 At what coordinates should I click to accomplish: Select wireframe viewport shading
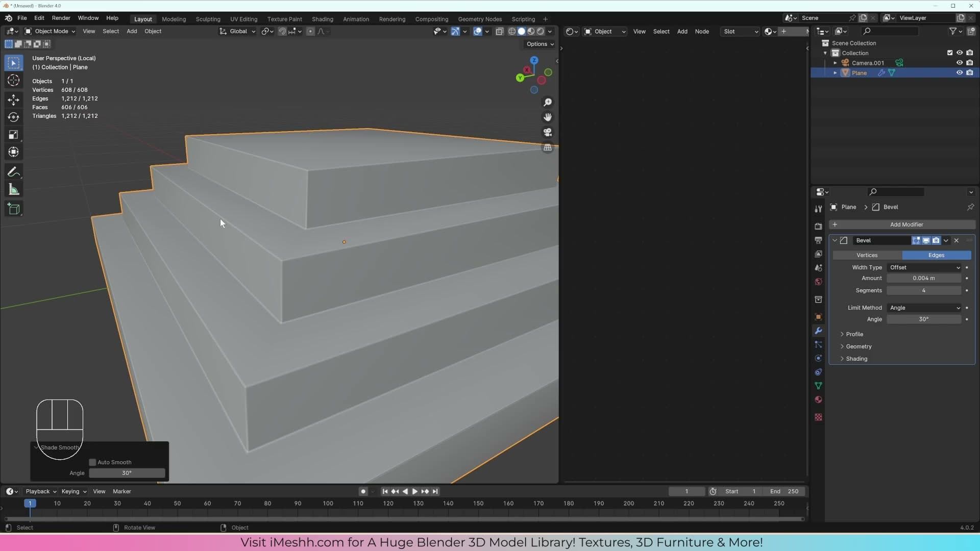512,32
